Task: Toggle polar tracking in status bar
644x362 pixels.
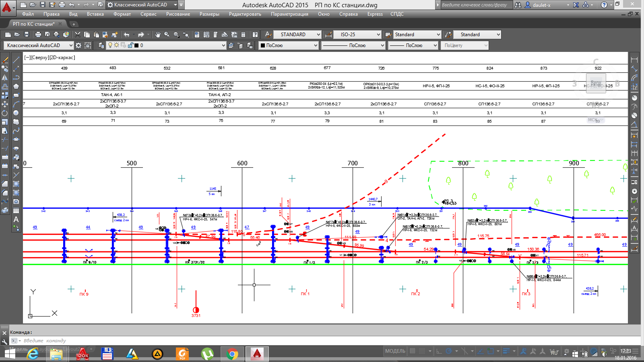Action: (x=448, y=351)
